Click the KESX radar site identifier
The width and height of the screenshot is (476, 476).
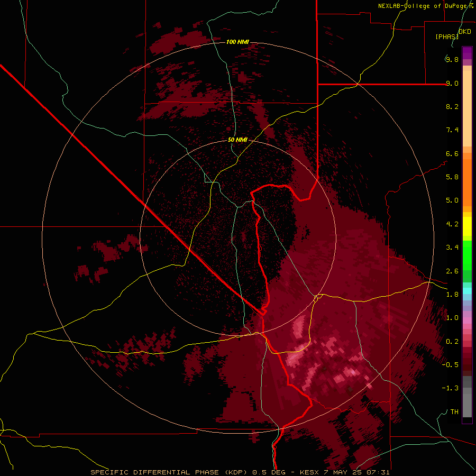pos(309,472)
